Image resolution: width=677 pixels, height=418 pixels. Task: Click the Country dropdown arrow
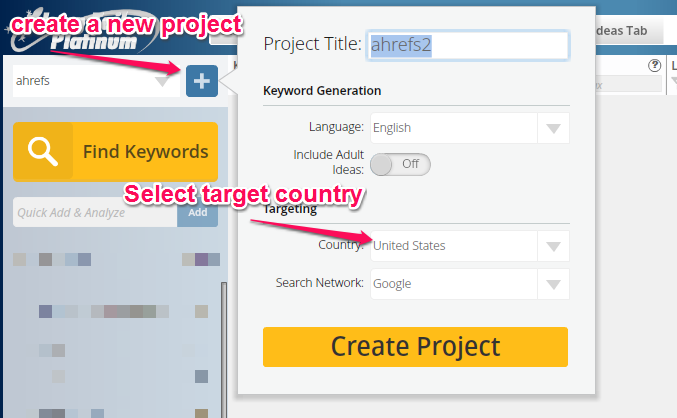(x=553, y=246)
